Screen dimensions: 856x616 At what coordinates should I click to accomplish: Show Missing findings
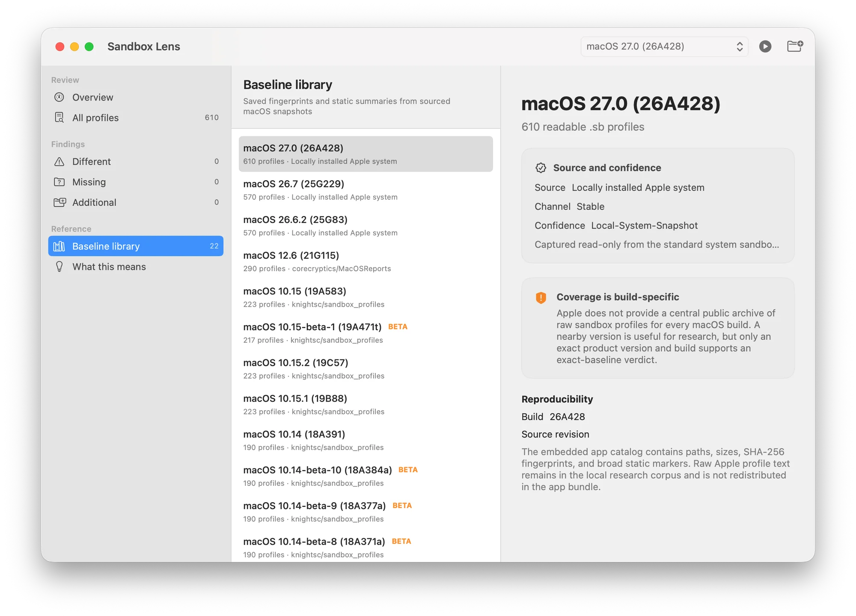click(x=136, y=182)
